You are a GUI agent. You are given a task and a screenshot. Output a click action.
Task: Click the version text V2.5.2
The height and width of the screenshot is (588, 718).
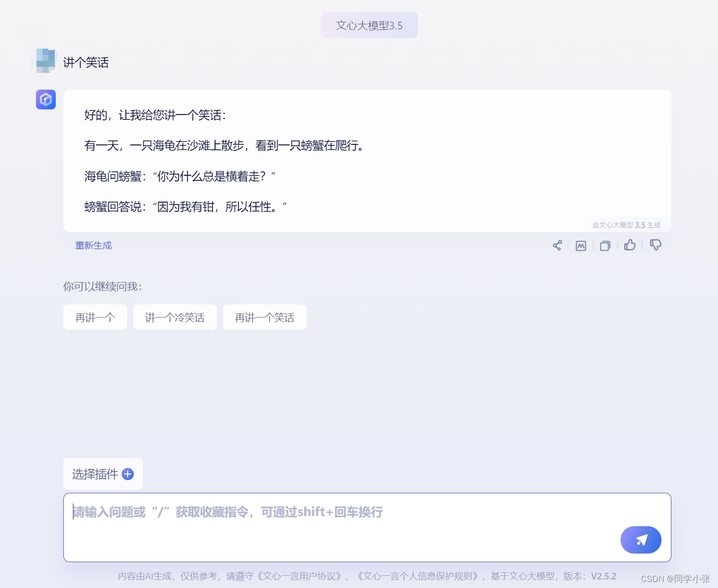[x=603, y=576]
